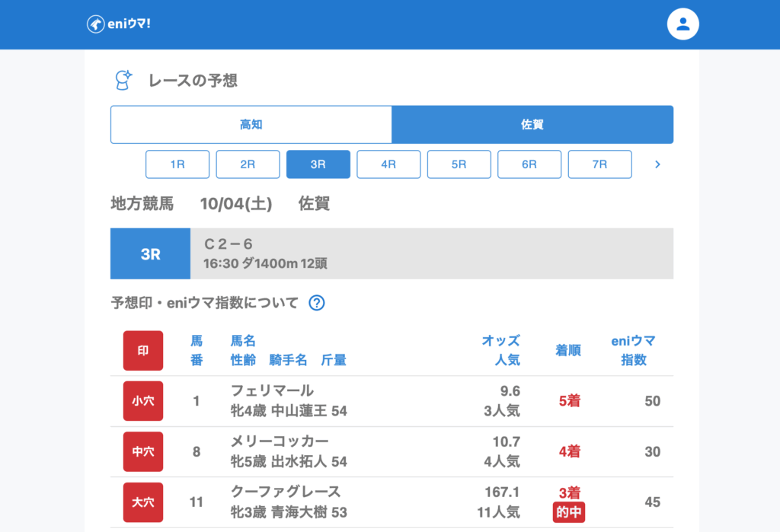The width and height of the screenshot is (780, 532).
Task: Click the 大穴 mark badge
Action: coord(143,502)
